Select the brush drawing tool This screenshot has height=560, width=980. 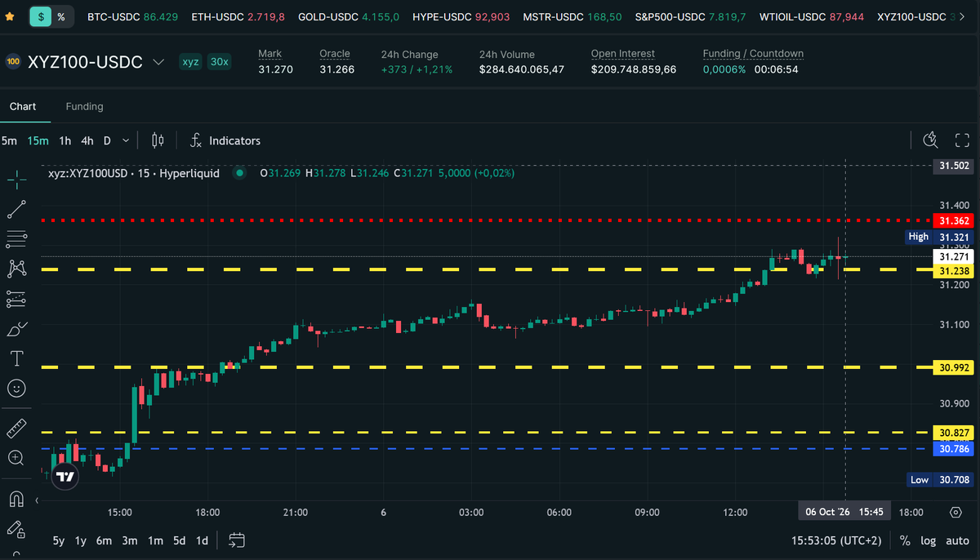click(x=16, y=329)
